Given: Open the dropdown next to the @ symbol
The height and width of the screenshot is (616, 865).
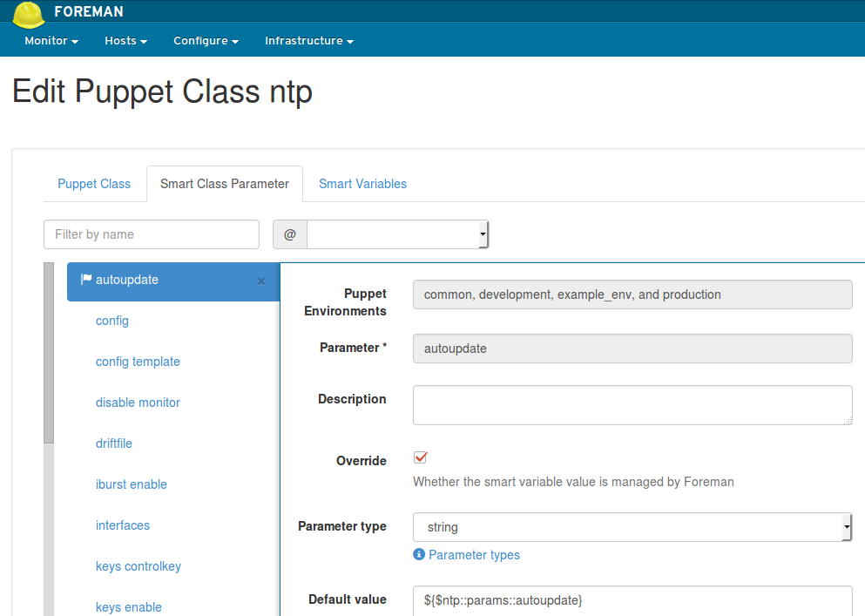Looking at the screenshot, I should coord(398,234).
